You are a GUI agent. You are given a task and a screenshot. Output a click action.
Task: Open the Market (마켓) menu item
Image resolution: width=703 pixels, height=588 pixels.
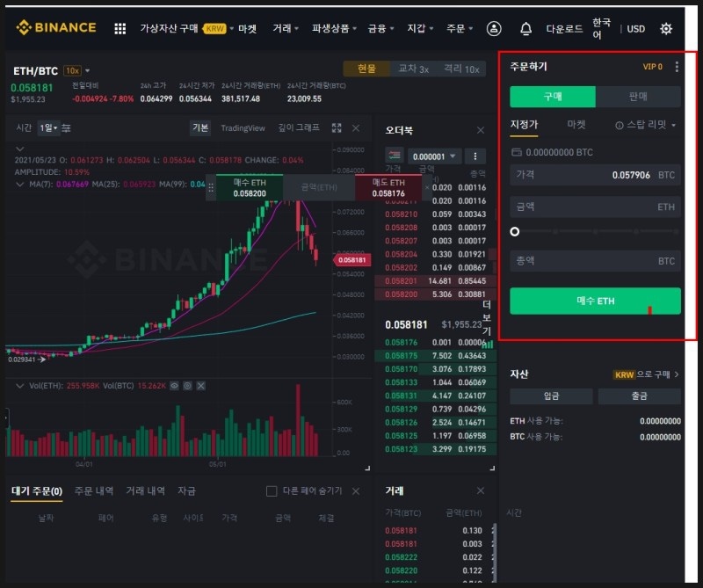(x=247, y=29)
